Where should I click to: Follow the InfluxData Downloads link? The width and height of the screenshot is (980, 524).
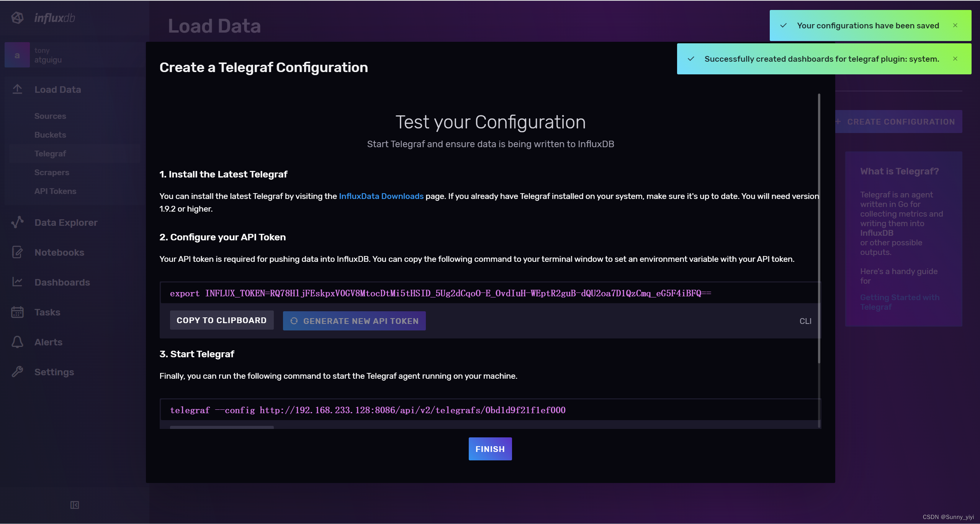(381, 196)
